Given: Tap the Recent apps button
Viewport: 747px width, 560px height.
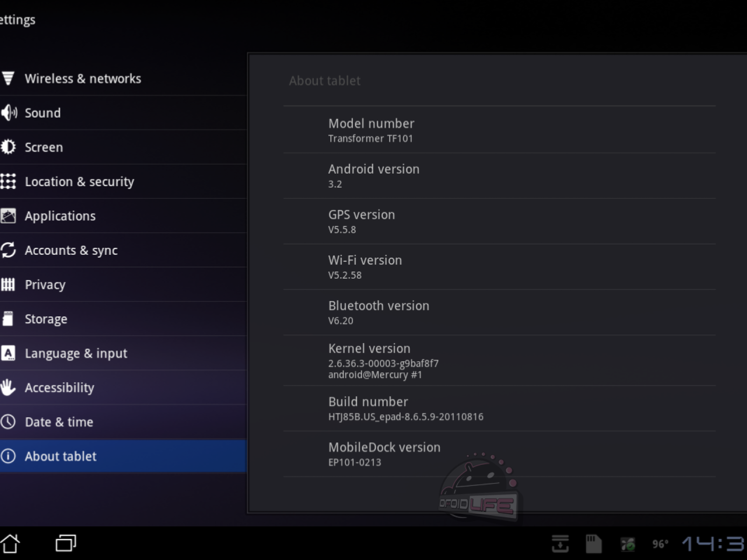Looking at the screenshot, I should [x=66, y=543].
